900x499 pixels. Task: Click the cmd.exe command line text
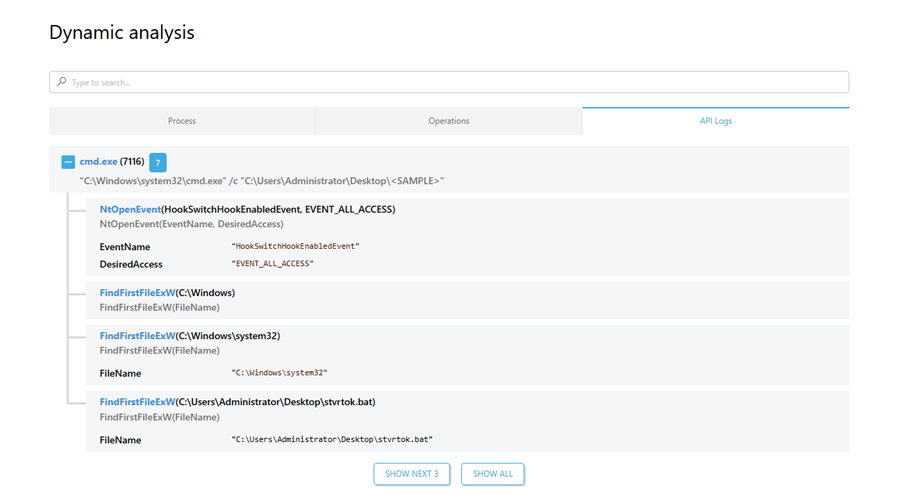point(261,181)
